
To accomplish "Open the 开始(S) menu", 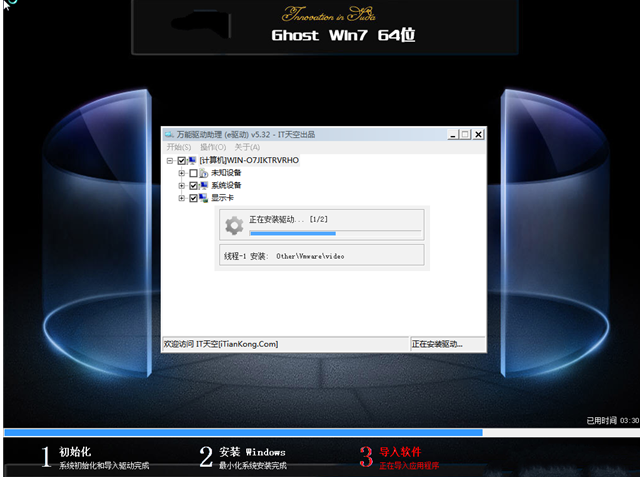I will pyautogui.click(x=179, y=147).
